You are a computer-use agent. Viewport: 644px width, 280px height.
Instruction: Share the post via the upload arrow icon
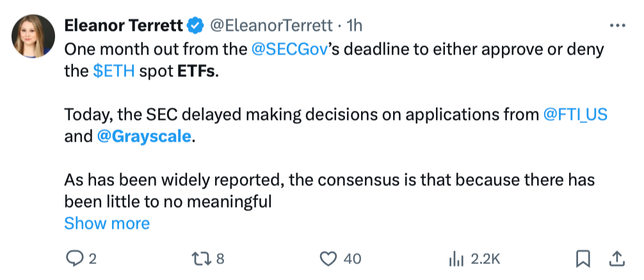(x=617, y=258)
